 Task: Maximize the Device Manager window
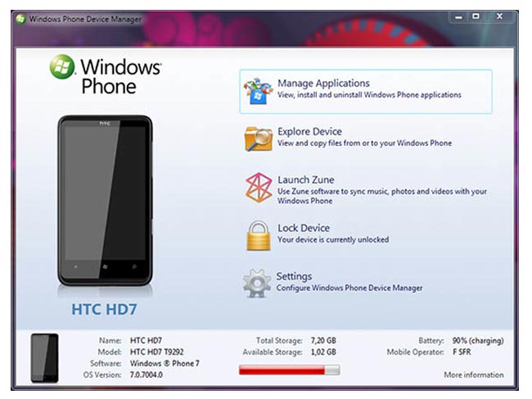(x=476, y=16)
